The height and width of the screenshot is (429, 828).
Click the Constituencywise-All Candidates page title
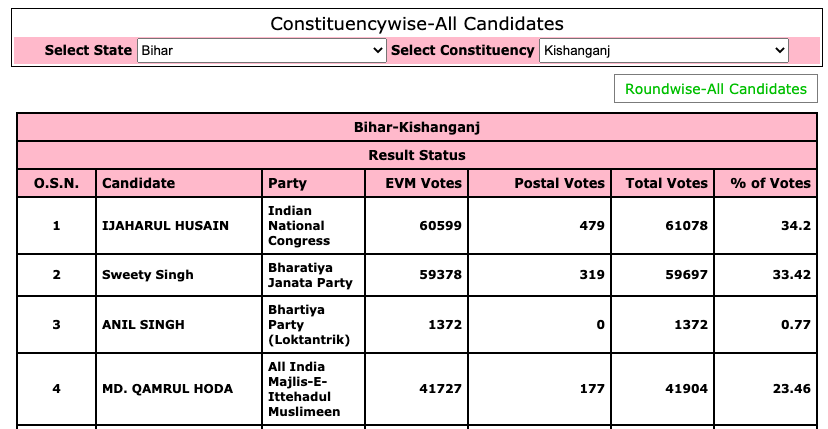[x=417, y=23]
